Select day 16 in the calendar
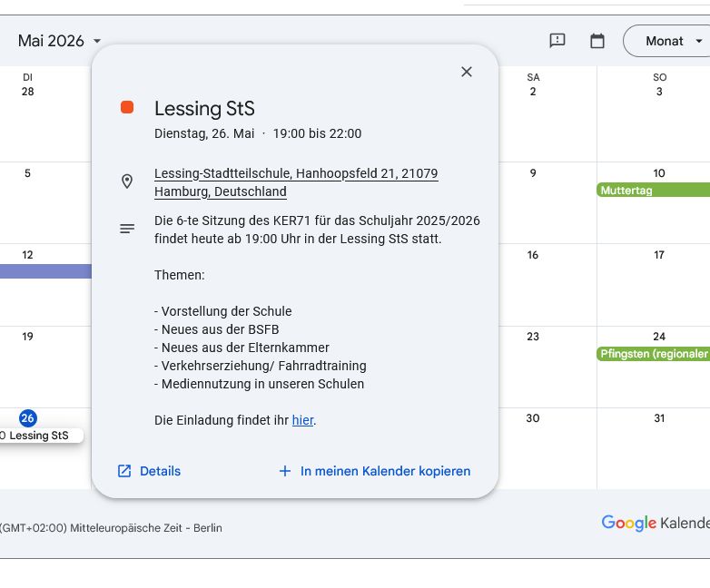Image resolution: width=710 pixels, height=588 pixels. [x=533, y=255]
